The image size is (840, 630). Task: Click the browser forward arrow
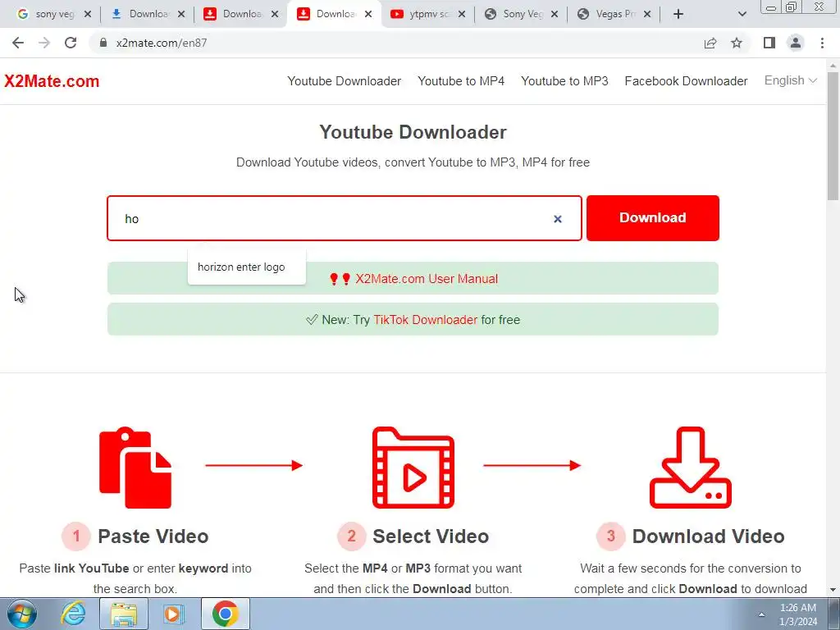[44, 43]
